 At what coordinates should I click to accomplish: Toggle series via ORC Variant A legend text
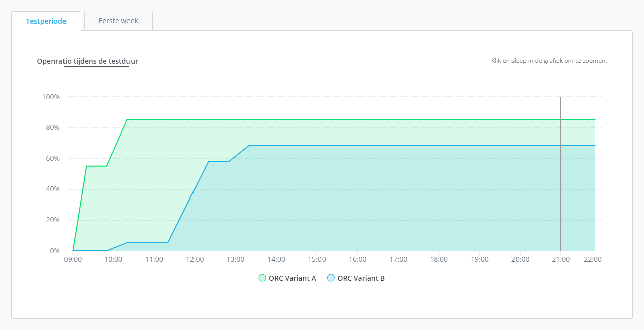tap(292, 278)
